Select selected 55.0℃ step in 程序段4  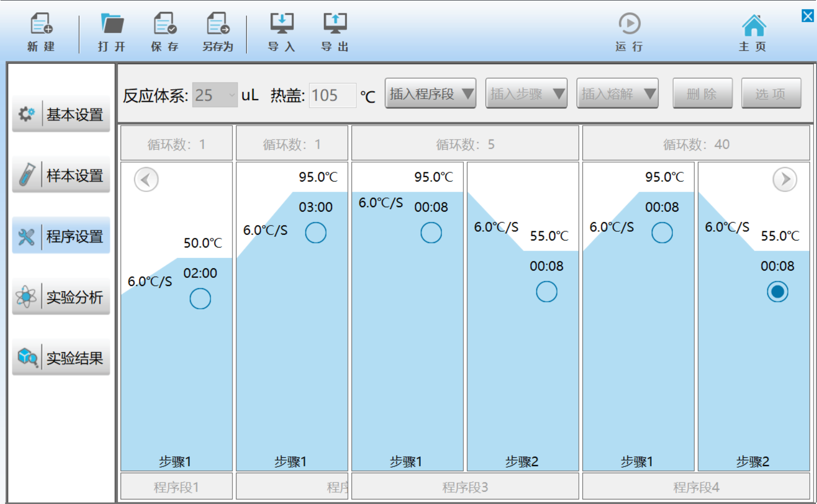(x=777, y=292)
